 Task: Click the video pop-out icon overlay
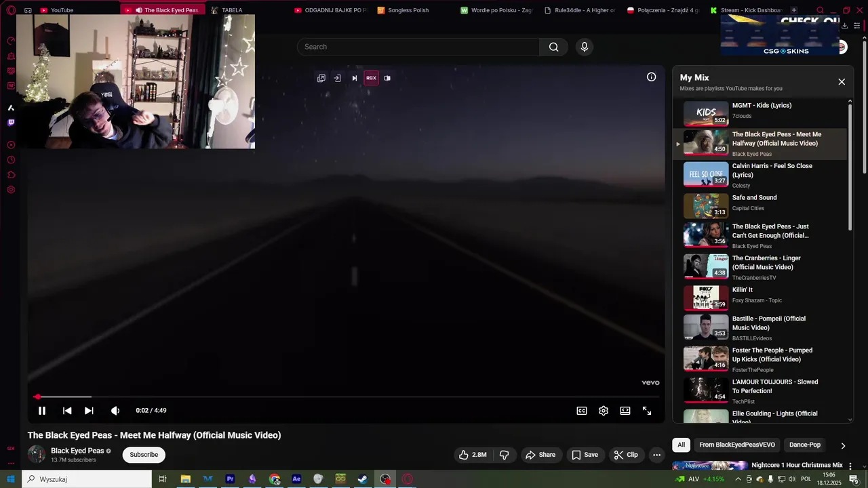tap(321, 78)
